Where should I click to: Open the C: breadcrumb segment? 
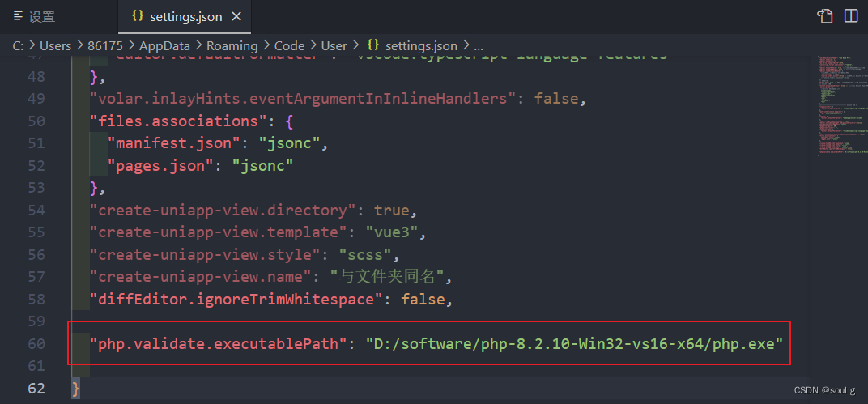(18, 45)
